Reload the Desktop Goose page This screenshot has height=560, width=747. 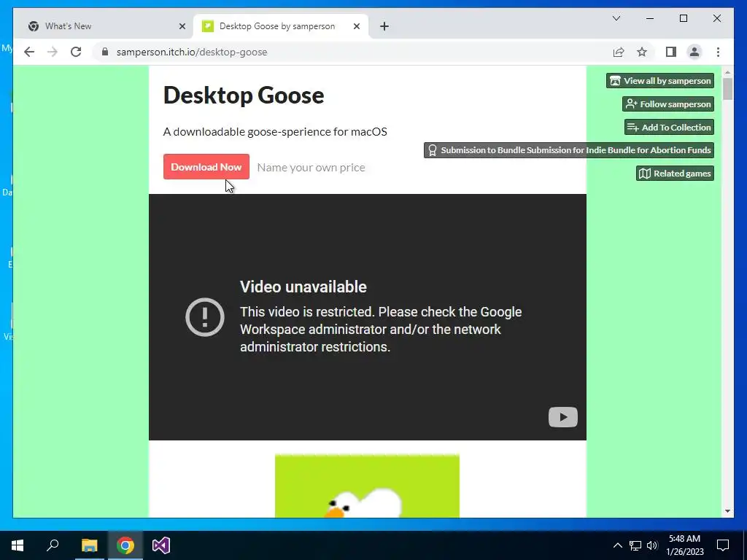pos(76,52)
